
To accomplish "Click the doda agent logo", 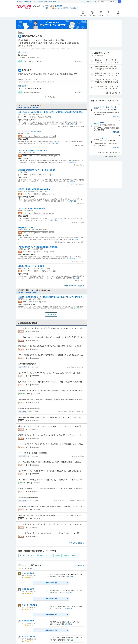I will (96, 124).
